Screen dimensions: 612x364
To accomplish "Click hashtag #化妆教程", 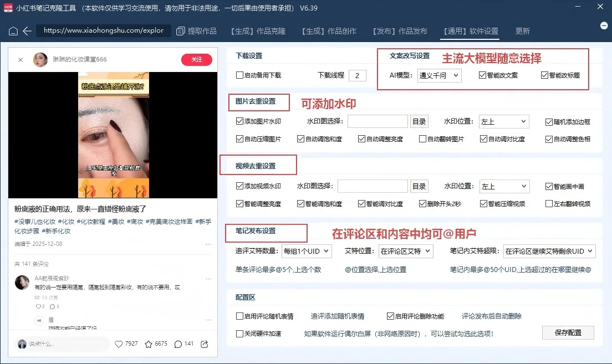I will point(91,222).
